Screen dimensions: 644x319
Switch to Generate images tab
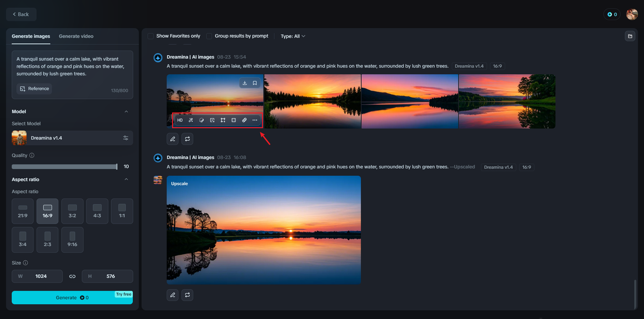coord(31,36)
